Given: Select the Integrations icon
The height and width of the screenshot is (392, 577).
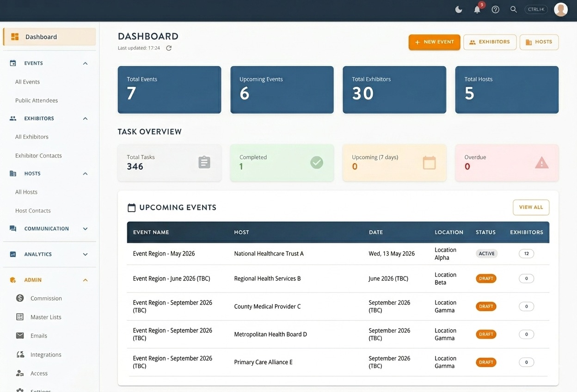Looking at the screenshot, I should point(19,354).
